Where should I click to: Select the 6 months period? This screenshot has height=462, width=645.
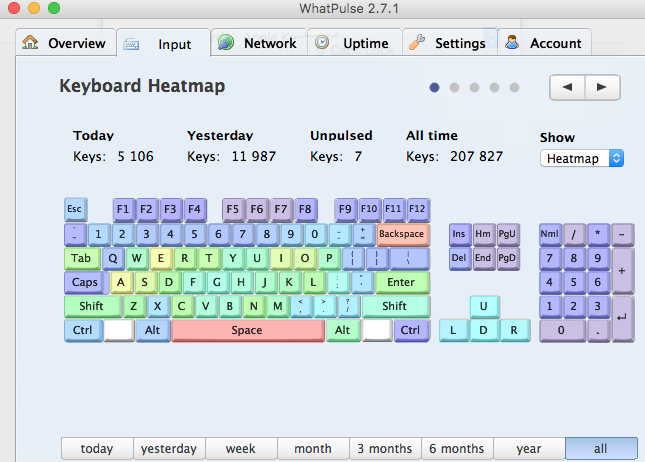pos(457,448)
